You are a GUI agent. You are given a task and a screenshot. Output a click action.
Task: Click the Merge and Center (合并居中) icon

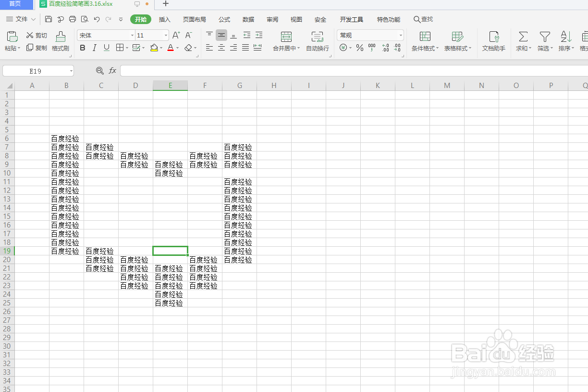click(286, 37)
